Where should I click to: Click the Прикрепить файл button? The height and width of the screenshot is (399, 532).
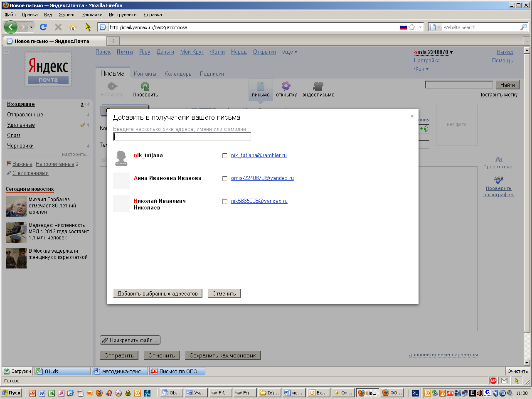130,340
